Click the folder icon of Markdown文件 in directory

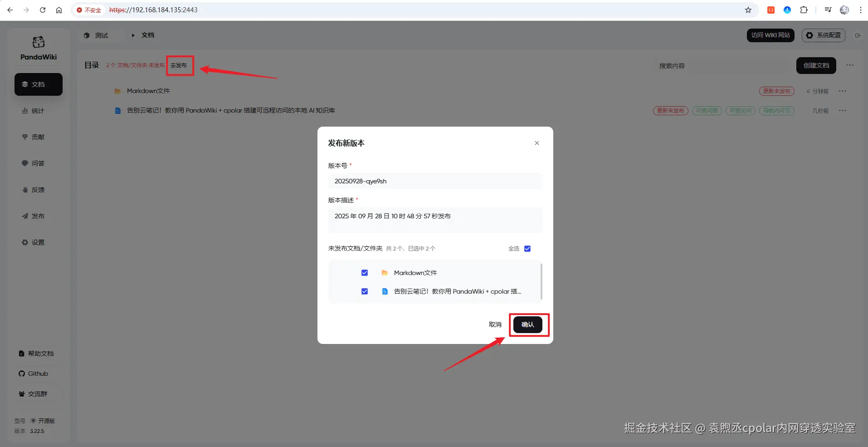click(117, 91)
